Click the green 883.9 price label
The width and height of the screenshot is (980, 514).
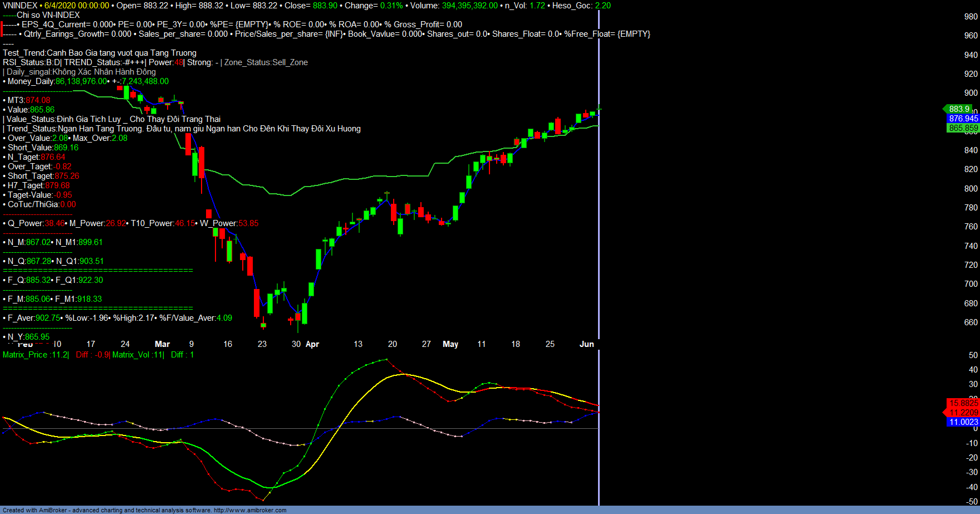(959, 109)
